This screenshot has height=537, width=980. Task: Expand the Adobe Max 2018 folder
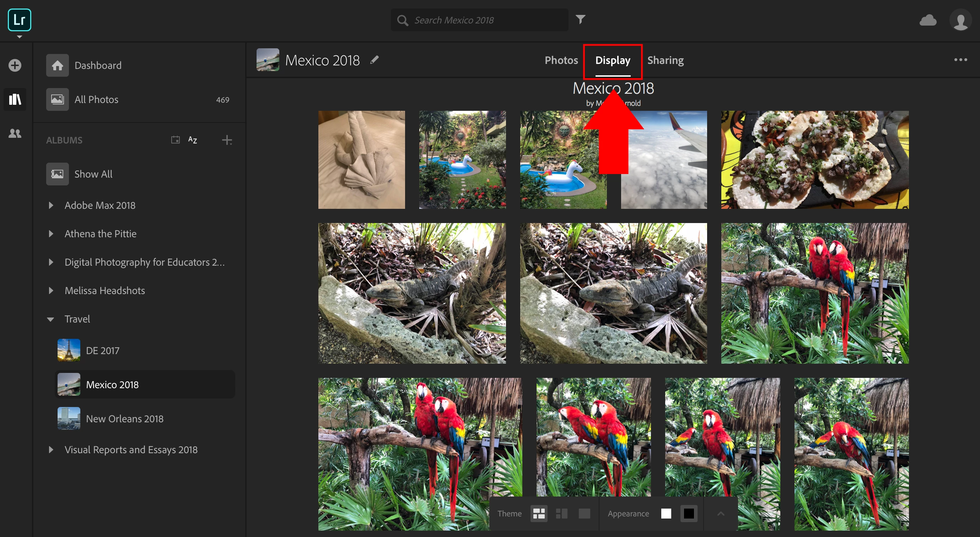(51, 205)
